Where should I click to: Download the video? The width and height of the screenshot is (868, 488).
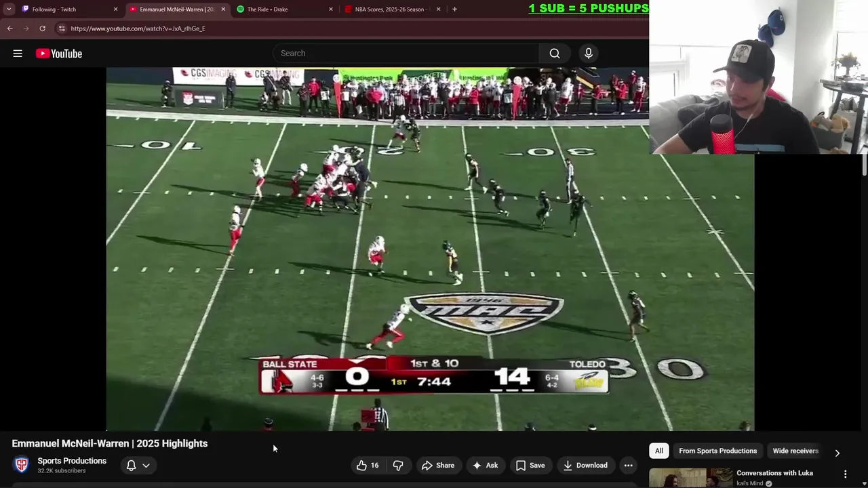click(x=585, y=465)
